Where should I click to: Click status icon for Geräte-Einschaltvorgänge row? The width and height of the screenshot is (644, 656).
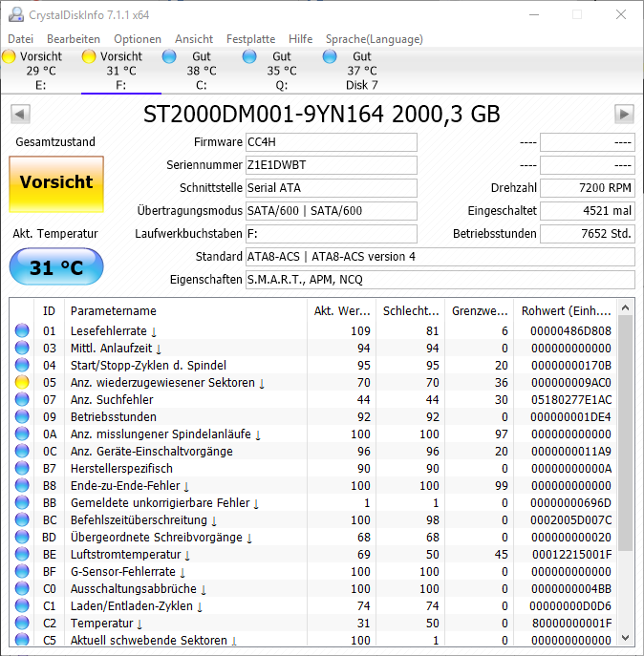[22, 451]
